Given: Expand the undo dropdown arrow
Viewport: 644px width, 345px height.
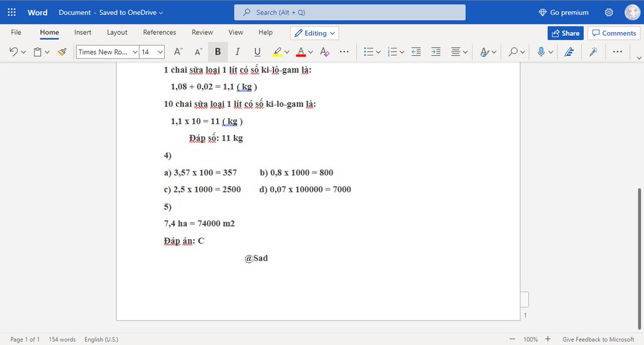Looking at the screenshot, I should [23, 52].
